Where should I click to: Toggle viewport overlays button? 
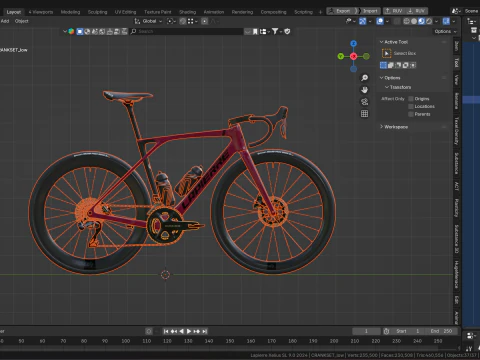click(x=380, y=21)
